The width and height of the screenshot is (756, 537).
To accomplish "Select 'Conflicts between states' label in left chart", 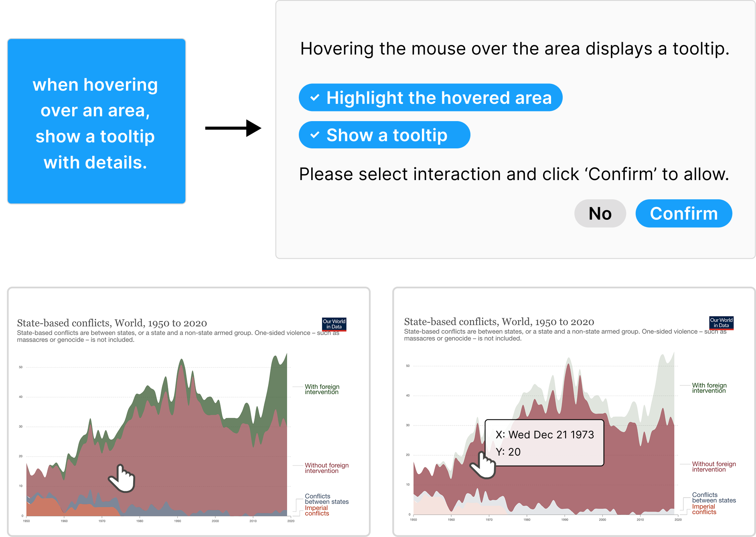I will pos(326,499).
